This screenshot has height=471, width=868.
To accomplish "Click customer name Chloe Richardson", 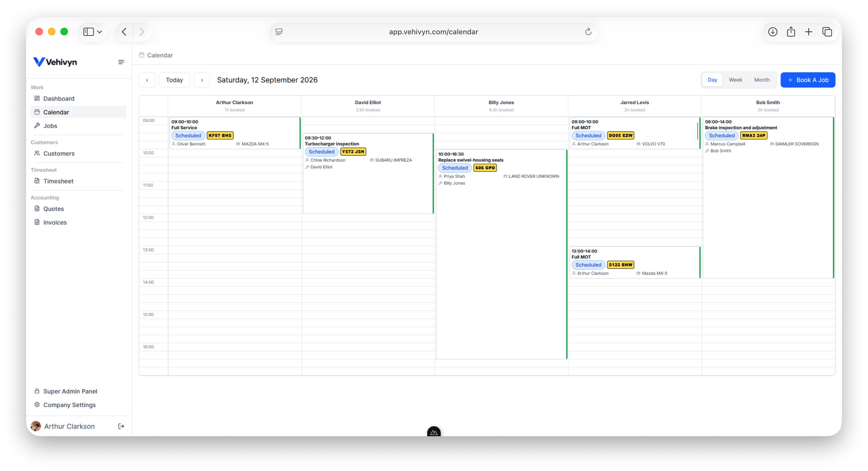I will 327,160.
